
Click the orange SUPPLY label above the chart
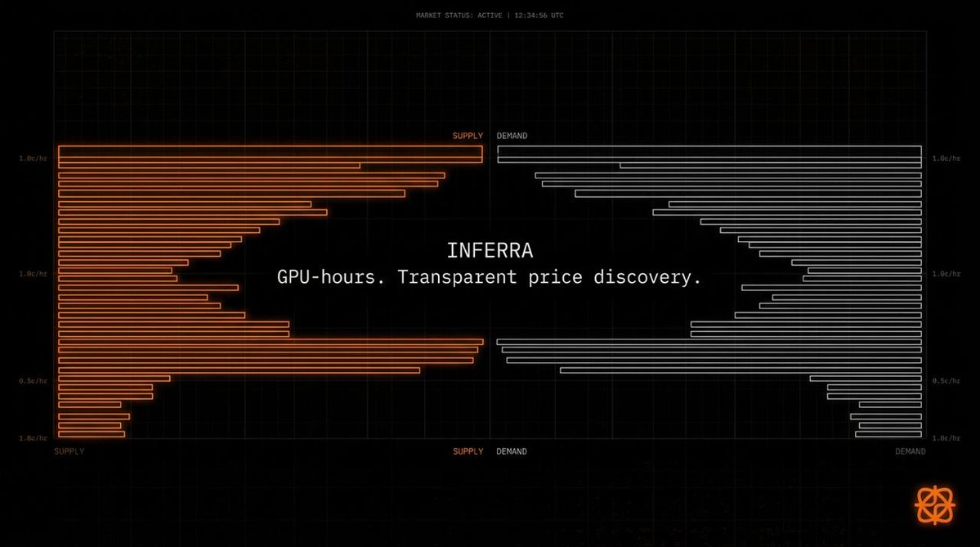tap(468, 136)
